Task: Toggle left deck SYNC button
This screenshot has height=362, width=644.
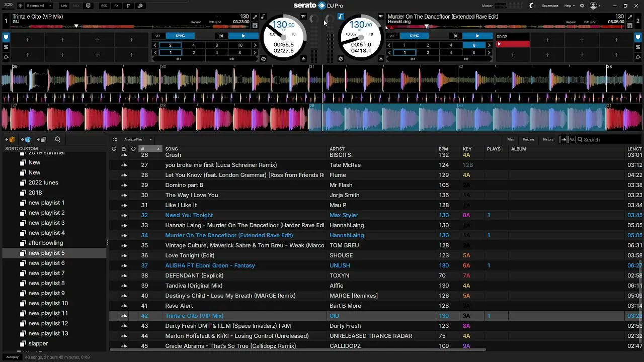Action: coord(180,36)
